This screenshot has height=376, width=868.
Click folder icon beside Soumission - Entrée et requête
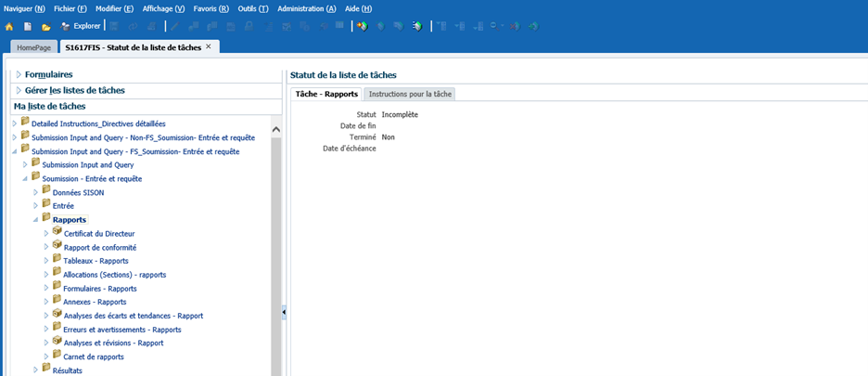coord(36,177)
